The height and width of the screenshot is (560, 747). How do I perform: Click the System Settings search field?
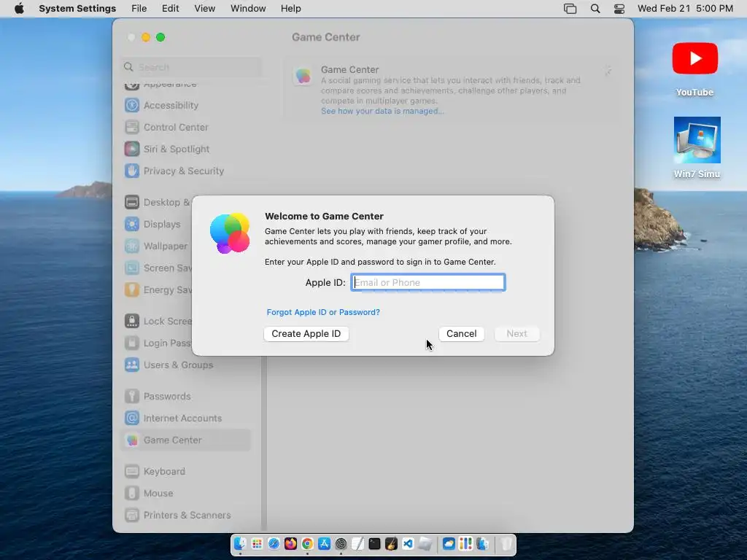tap(192, 67)
